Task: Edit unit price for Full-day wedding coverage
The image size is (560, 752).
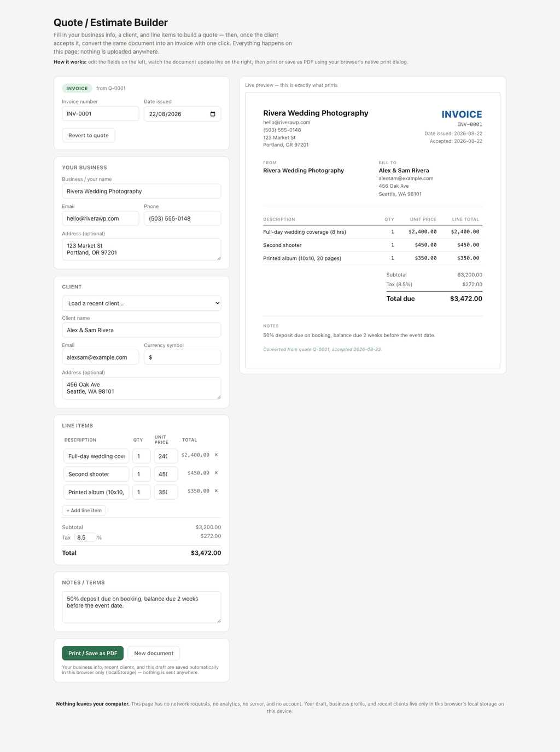Action: coord(166,456)
